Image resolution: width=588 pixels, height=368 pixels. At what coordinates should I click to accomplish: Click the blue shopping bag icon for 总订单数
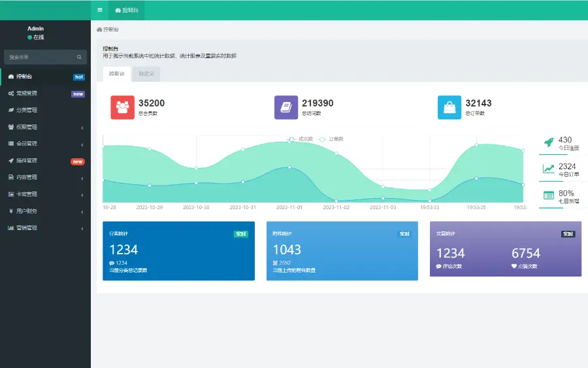point(449,107)
